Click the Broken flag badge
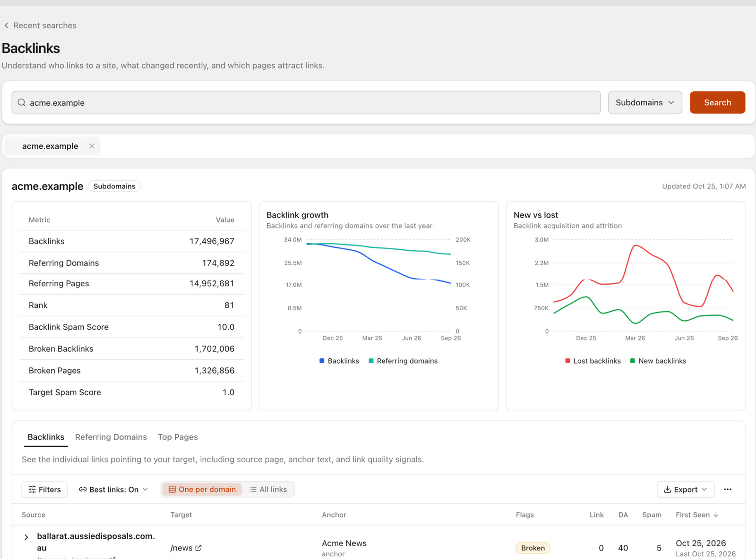 pos(533,548)
